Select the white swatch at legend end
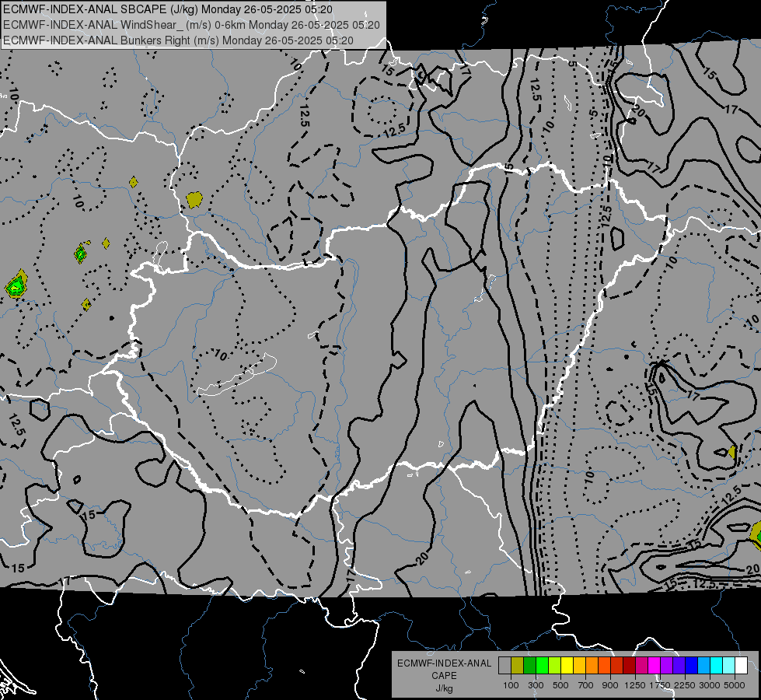761x700 pixels. [x=741, y=665]
